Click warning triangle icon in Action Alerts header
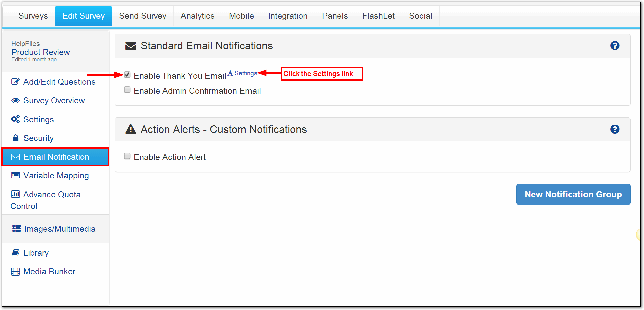Viewport: 644px width, 310px height. (130, 129)
